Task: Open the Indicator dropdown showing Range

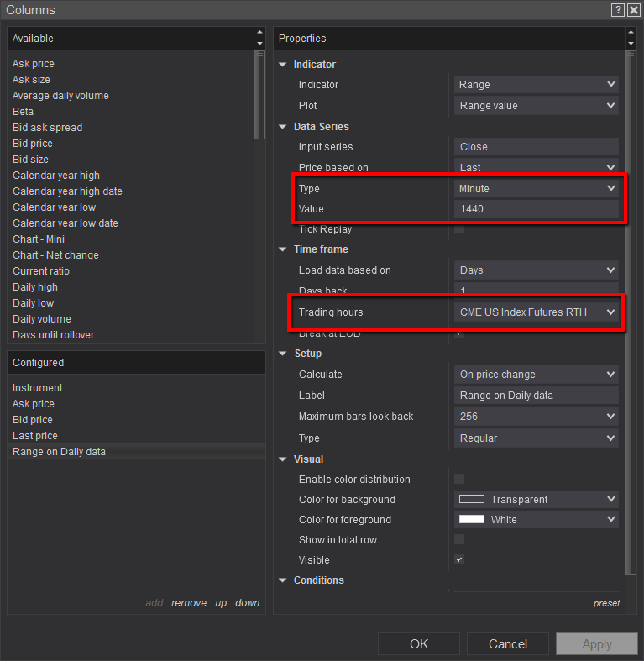Action: click(536, 84)
